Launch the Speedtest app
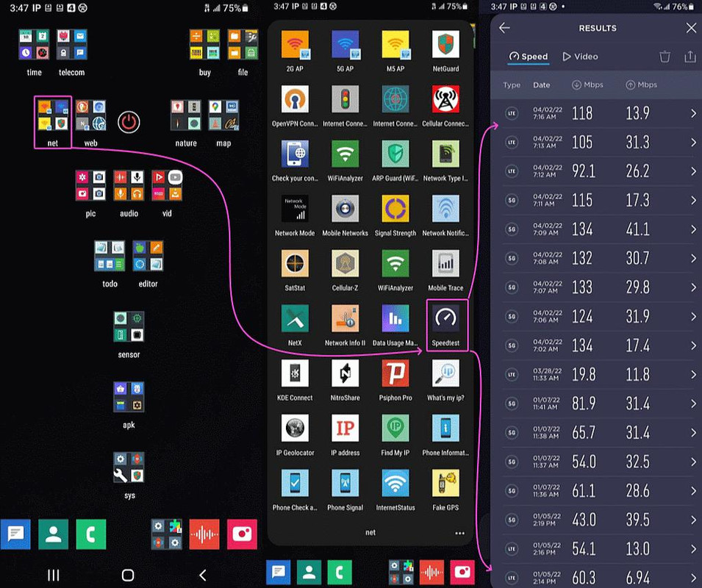Screen dimensions: 702x588 tap(445, 318)
